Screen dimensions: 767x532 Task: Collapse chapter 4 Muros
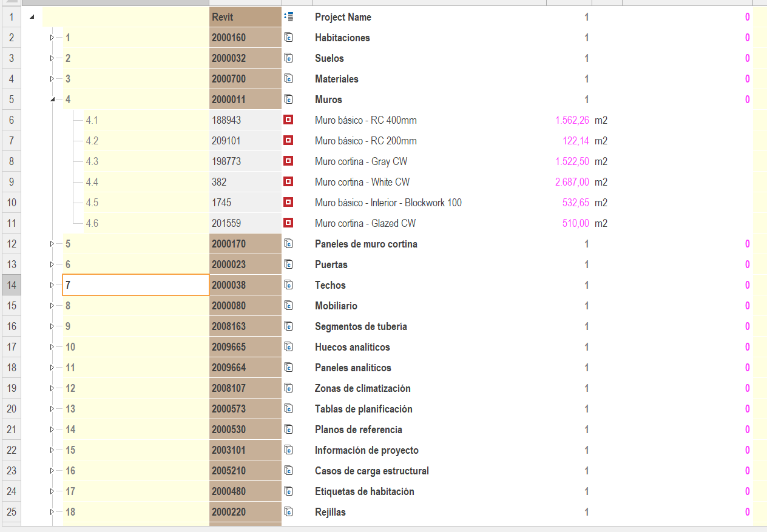pyautogui.click(x=52, y=99)
